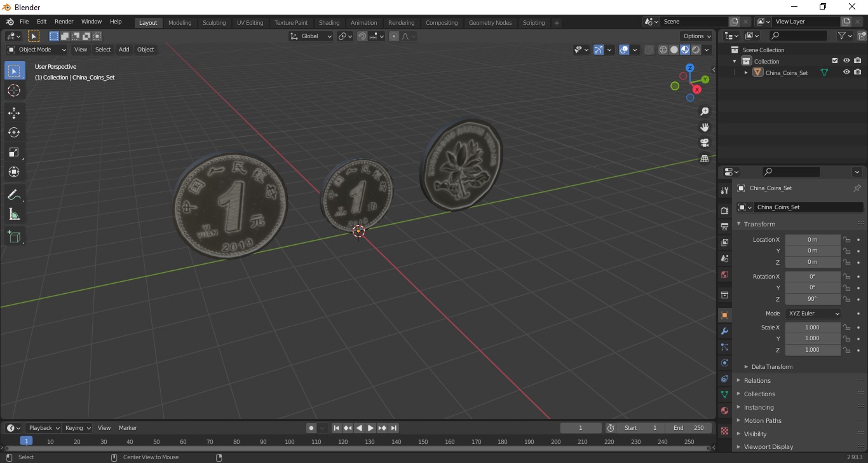Toggle proportional editing button
This screenshot has height=463, width=868.
[394, 36]
